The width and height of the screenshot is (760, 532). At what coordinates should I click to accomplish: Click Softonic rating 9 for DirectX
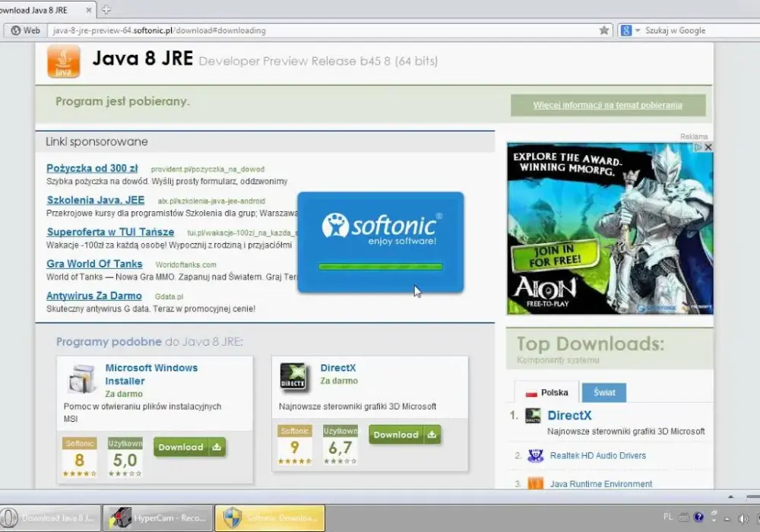[x=295, y=445]
